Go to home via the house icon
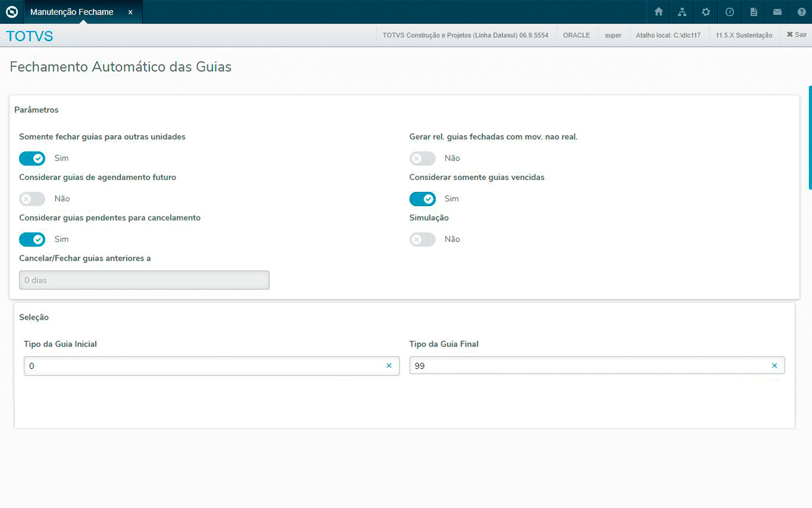The height and width of the screenshot is (508, 812). [x=659, y=12]
